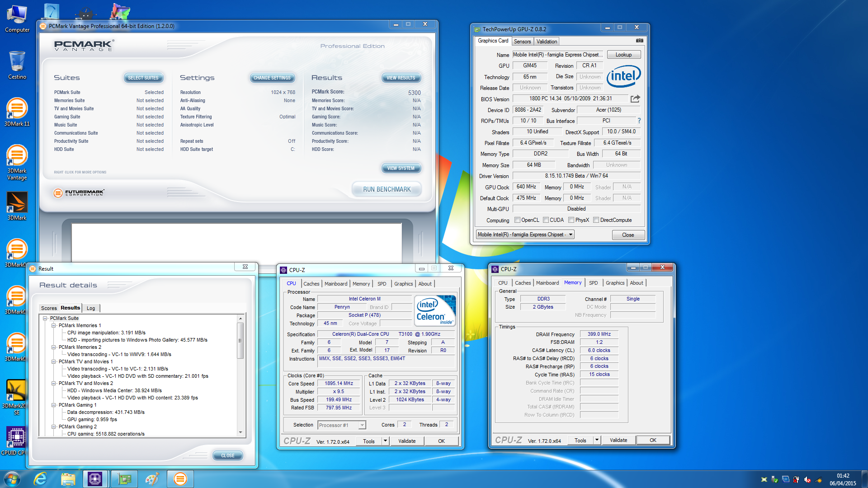Collapse the PCMark Gaming 1 node
This screenshot has width=868, height=488.
pyautogui.click(x=54, y=405)
